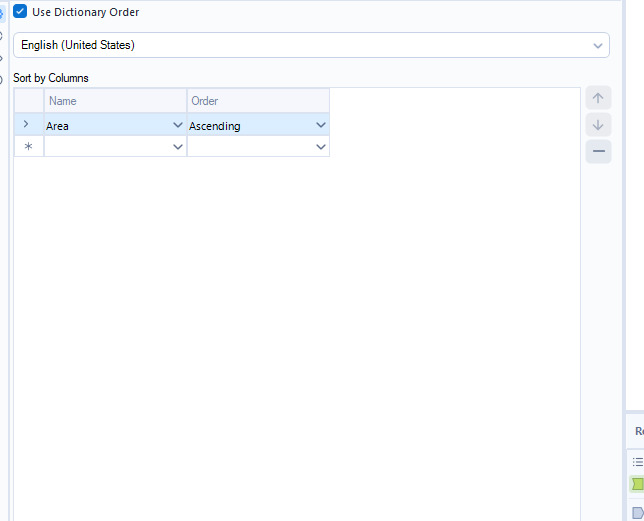This screenshot has width=644, height=521.
Task: Uncheck Use Dictionary Order checkbox
Action: click(20, 11)
